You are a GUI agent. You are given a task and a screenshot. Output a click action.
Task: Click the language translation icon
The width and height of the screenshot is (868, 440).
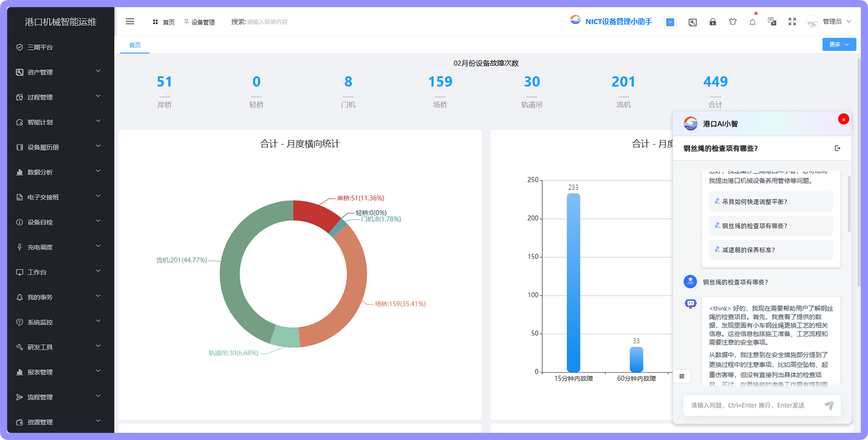772,22
